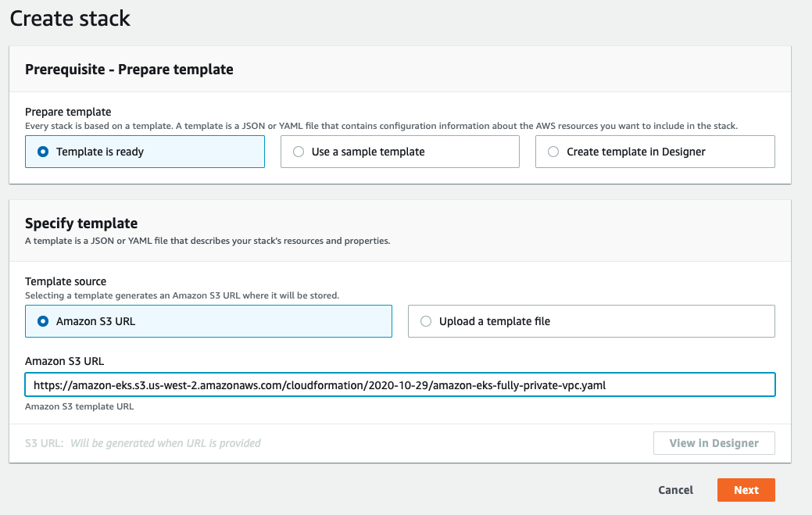Click the "Create stack" page heading
The width and height of the screenshot is (812, 515).
click(70, 19)
